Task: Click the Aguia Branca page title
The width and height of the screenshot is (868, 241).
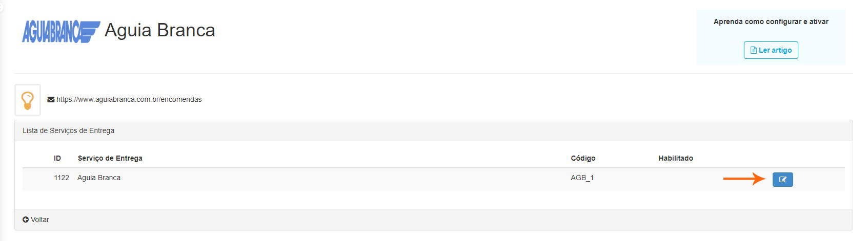Action: click(x=159, y=30)
